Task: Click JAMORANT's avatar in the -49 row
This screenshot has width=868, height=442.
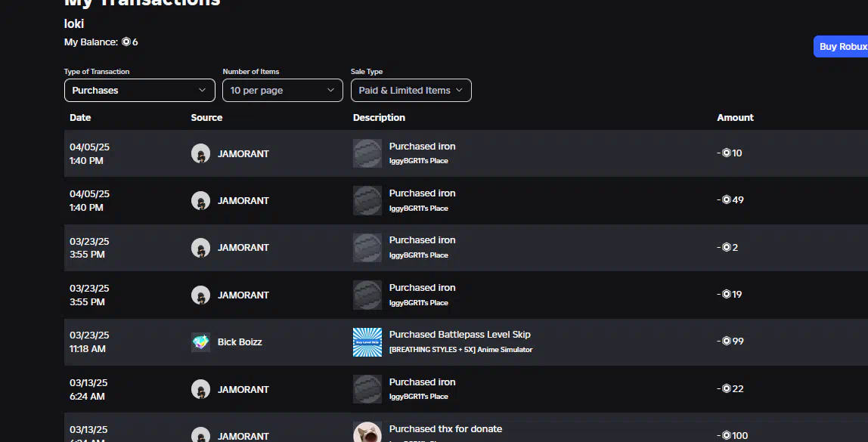Action: click(x=200, y=201)
